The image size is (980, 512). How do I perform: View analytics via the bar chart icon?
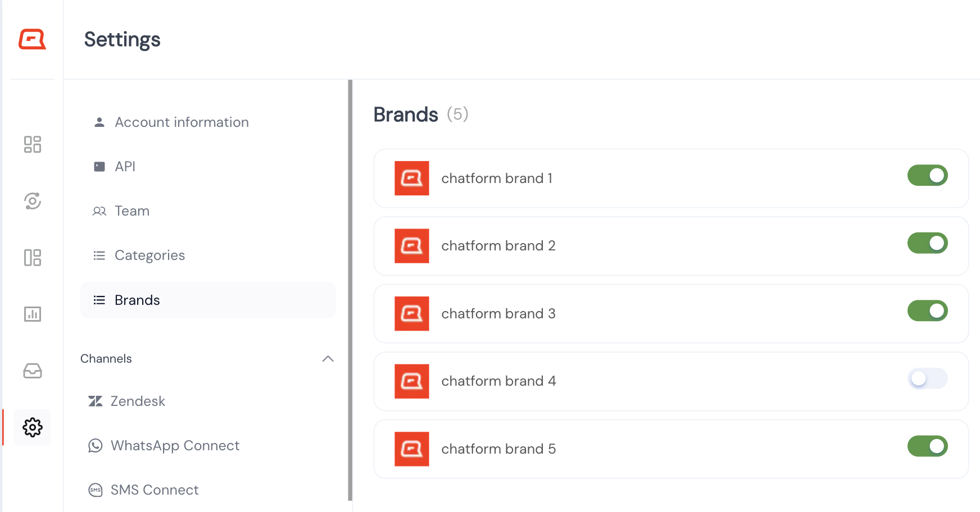point(32,314)
